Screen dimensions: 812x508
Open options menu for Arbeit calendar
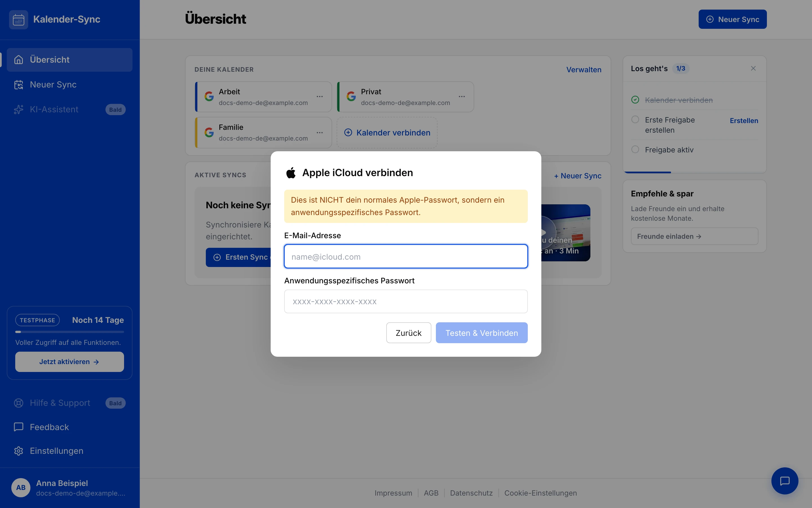coord(320,97)
